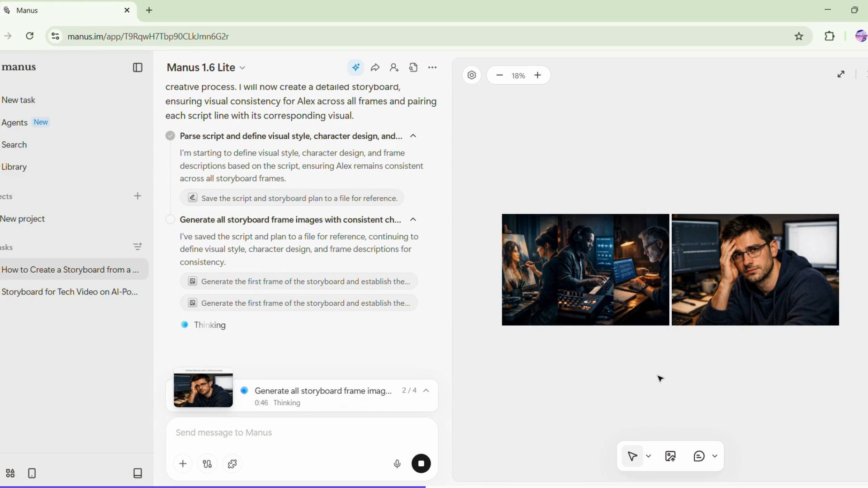
Task: Reload the page in the browser
Action: [29, 36]
